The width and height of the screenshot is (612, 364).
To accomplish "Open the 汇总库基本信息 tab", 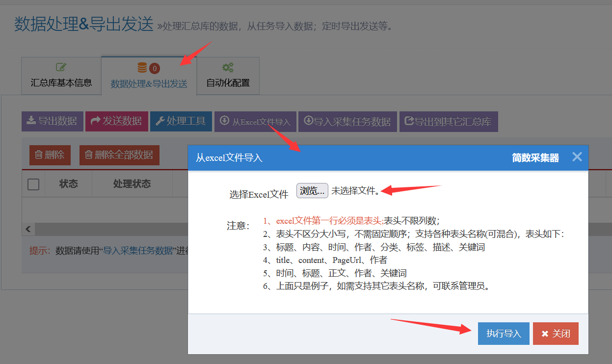I will tap(61, 76).
